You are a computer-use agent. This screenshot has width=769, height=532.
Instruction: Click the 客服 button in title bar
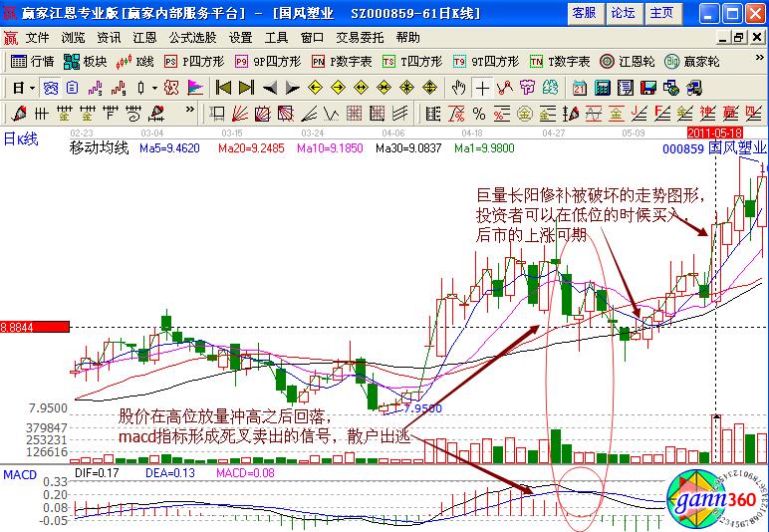click(x=584, y=13)
